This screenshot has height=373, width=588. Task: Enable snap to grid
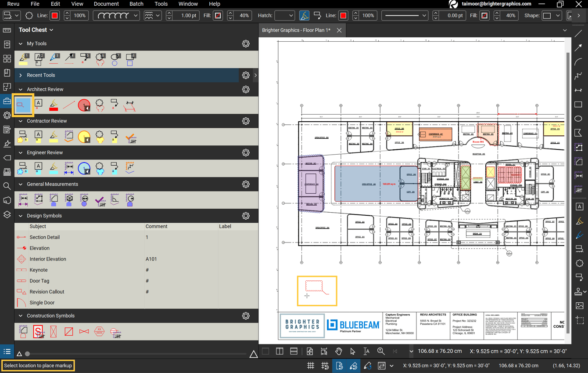(x=325, y=366)
